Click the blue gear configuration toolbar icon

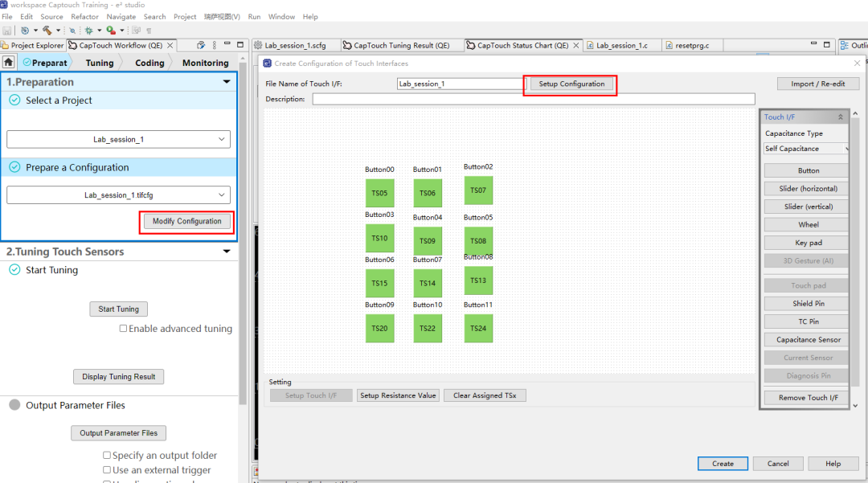[x=25, y=31]
